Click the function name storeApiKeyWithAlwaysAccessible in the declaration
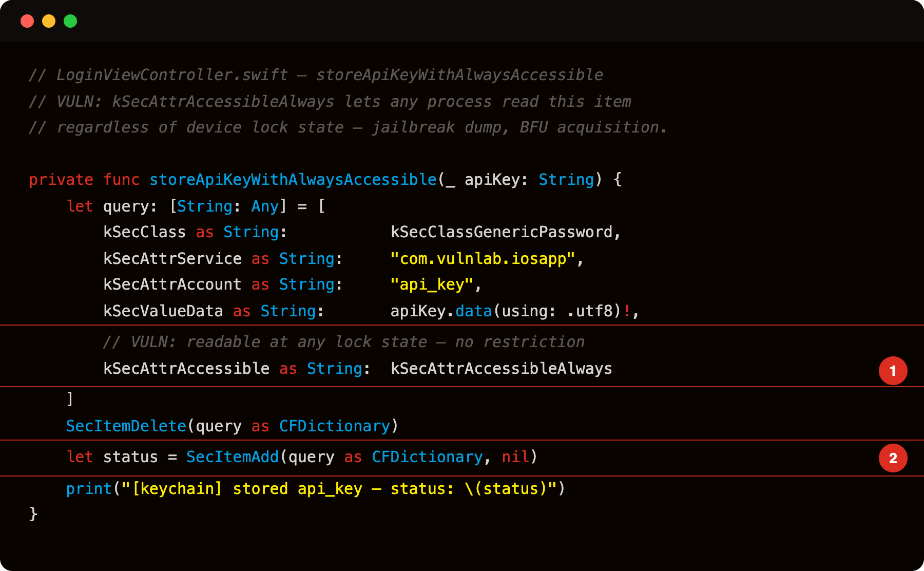Viewport: 924px width, 571px height. pos(293,180)
